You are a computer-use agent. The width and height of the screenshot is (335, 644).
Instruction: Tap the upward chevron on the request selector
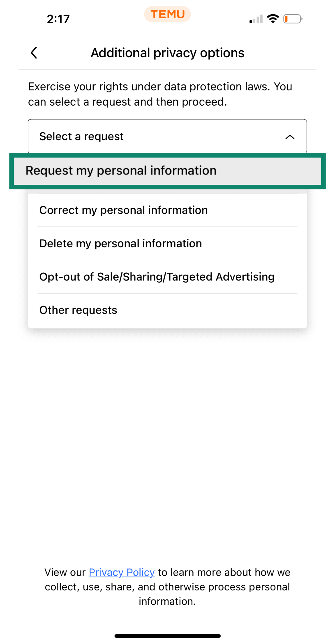click(x=290, y=136)
